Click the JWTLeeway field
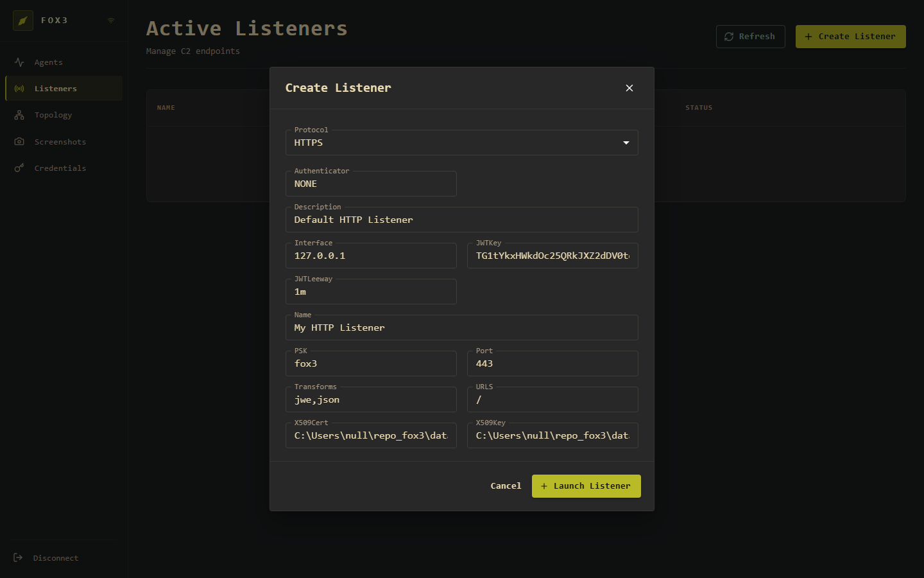Screen dimensions: 924x578 371,292
